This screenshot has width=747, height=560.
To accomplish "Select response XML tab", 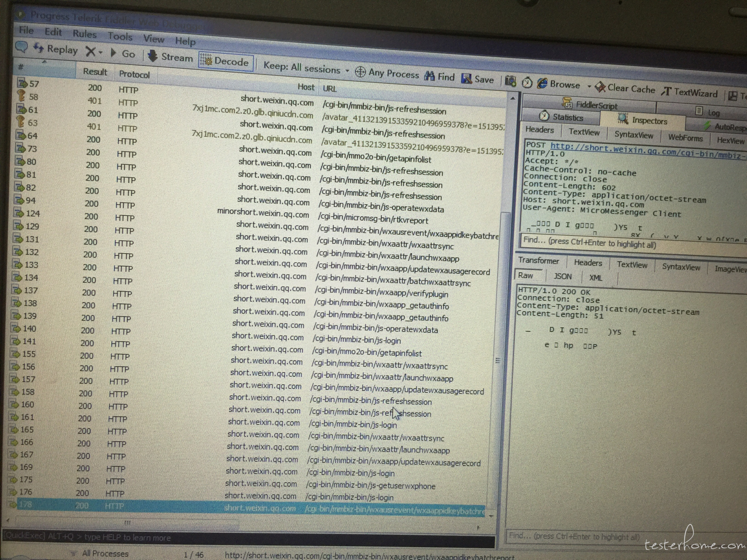I will tap(595, 278).
